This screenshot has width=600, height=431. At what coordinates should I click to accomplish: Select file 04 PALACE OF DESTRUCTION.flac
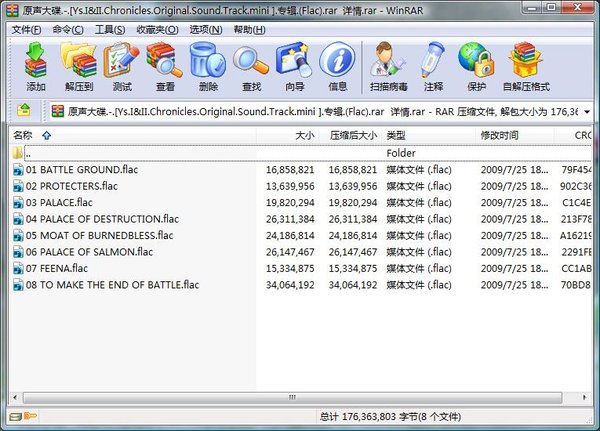102,219
